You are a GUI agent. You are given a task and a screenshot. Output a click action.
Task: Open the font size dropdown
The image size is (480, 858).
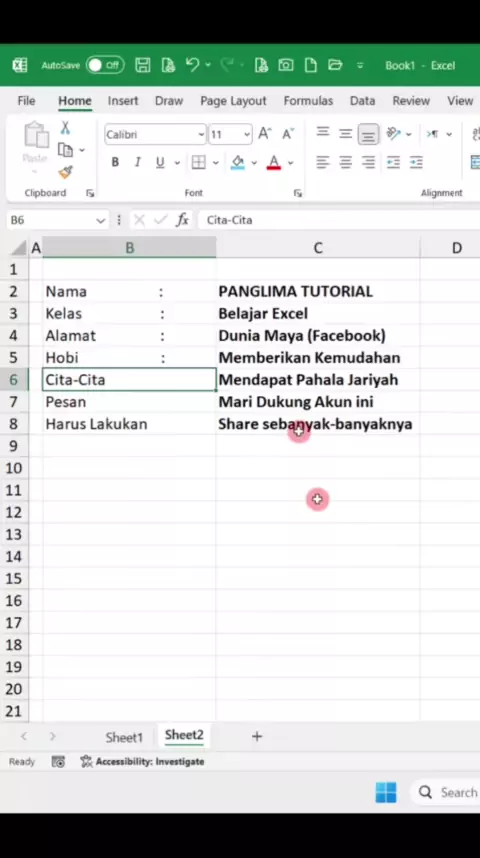[247, 134]
